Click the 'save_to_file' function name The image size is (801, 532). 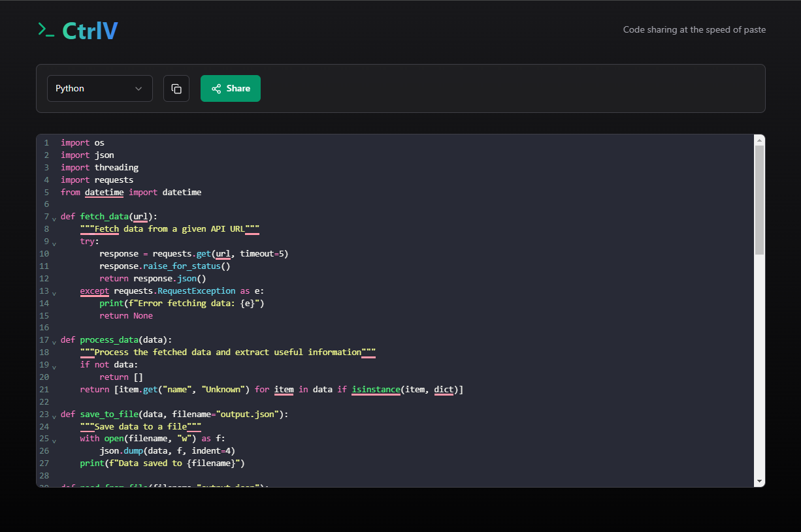(x=109, y=415)
